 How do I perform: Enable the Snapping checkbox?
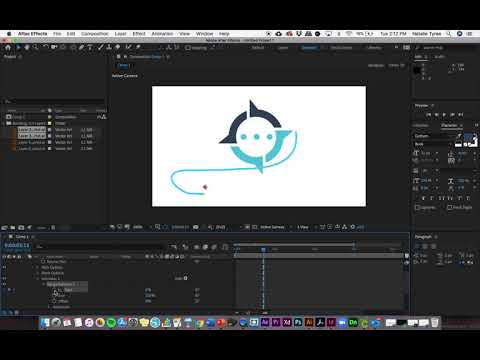[188, 48]
